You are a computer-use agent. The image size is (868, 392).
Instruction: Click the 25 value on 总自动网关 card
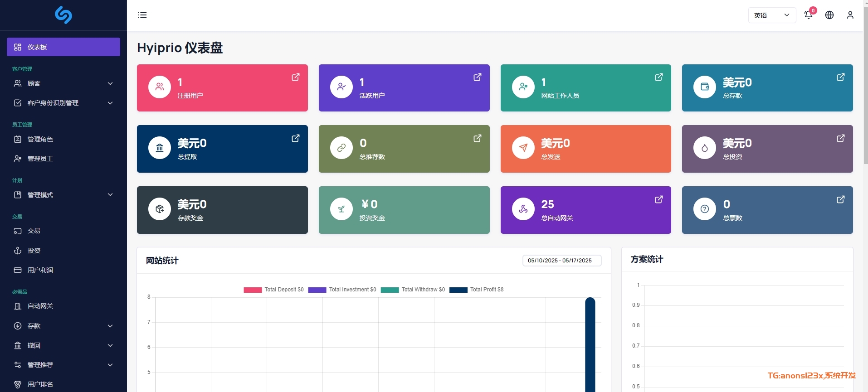(547, 204)
